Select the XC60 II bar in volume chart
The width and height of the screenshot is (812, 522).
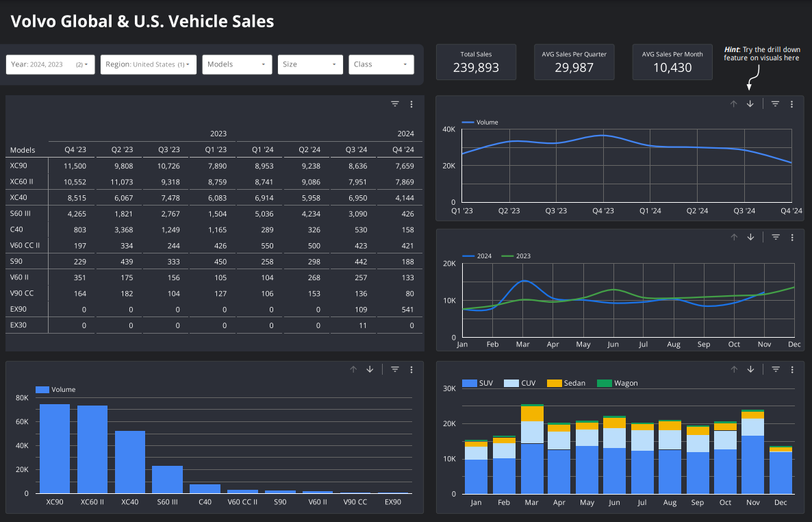pyautogui.click(x=92, y=449)
